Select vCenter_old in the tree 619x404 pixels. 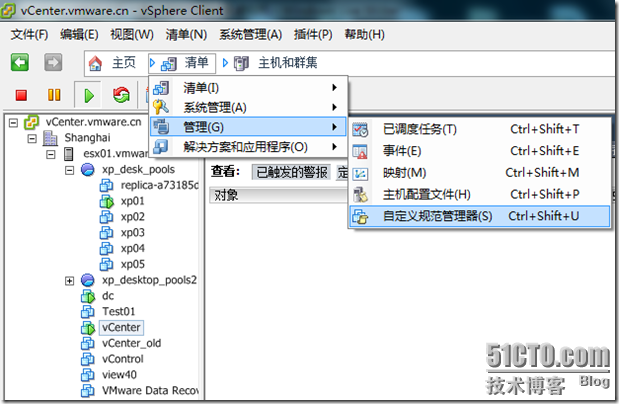(131, 344)
